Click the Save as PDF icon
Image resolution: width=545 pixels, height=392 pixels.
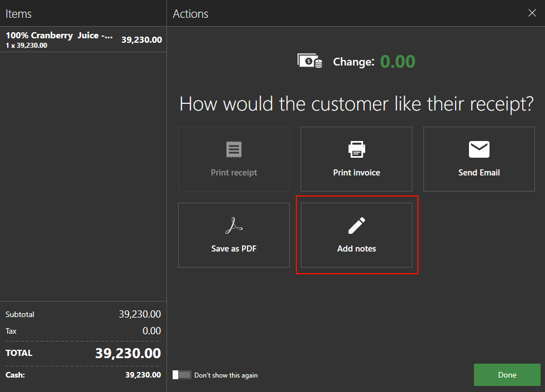point(233,225)
